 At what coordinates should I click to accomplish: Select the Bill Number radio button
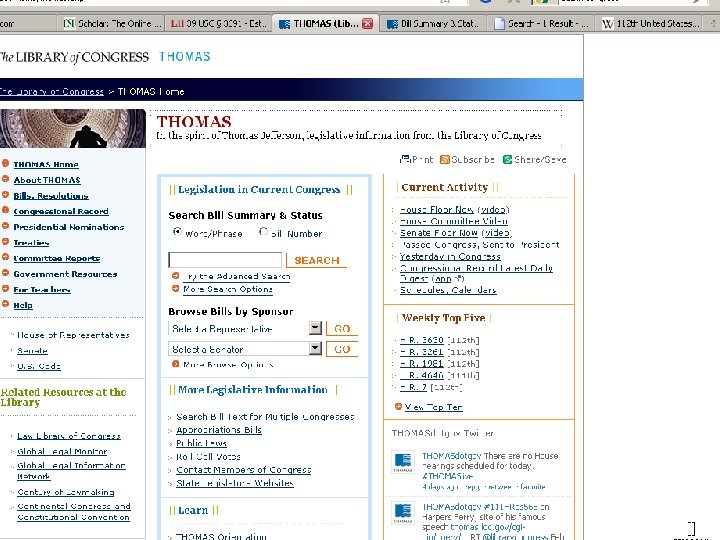263,232
